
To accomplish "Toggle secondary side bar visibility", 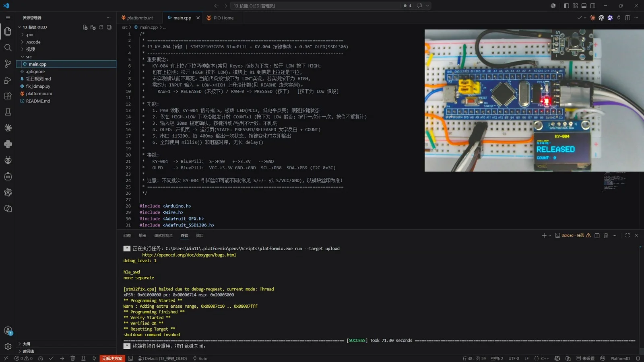I will coord(593,6).
